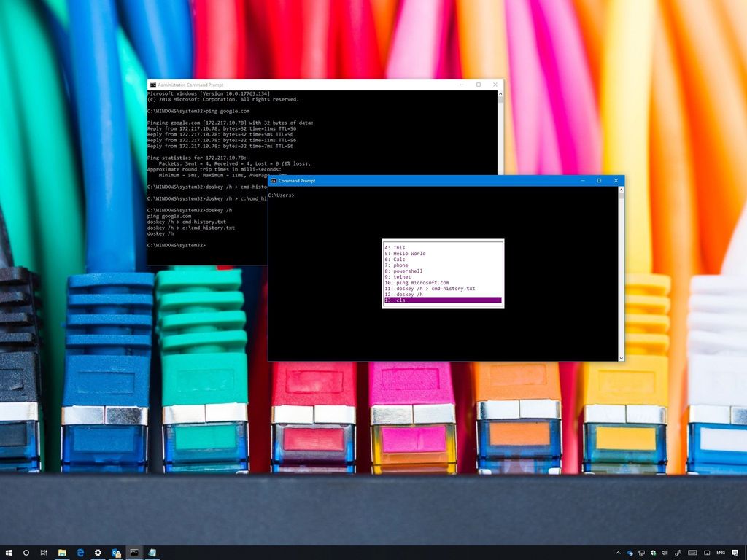This screenshot has height=560, width=747.
Task: Open the volume slider in system tray
Action: point(665,553)
